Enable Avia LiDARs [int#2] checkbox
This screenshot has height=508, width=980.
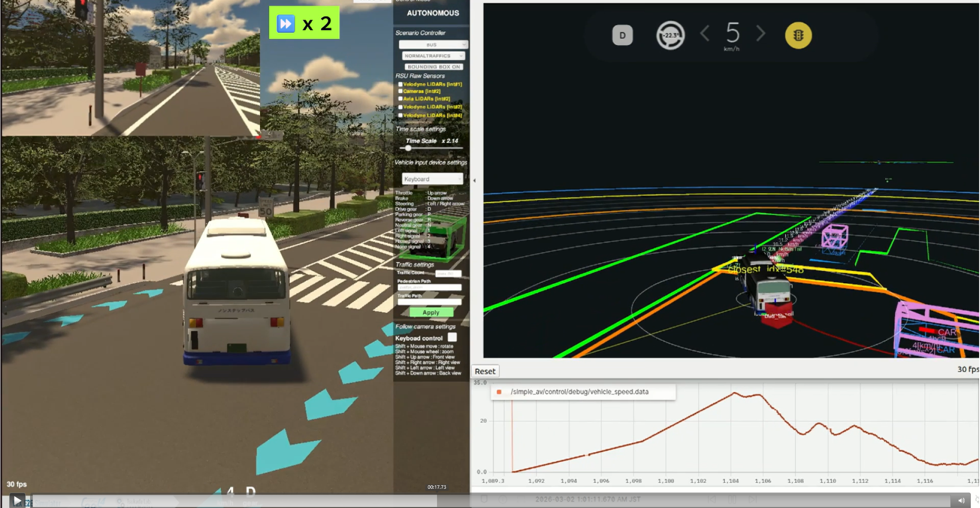[x=400, y=99]
